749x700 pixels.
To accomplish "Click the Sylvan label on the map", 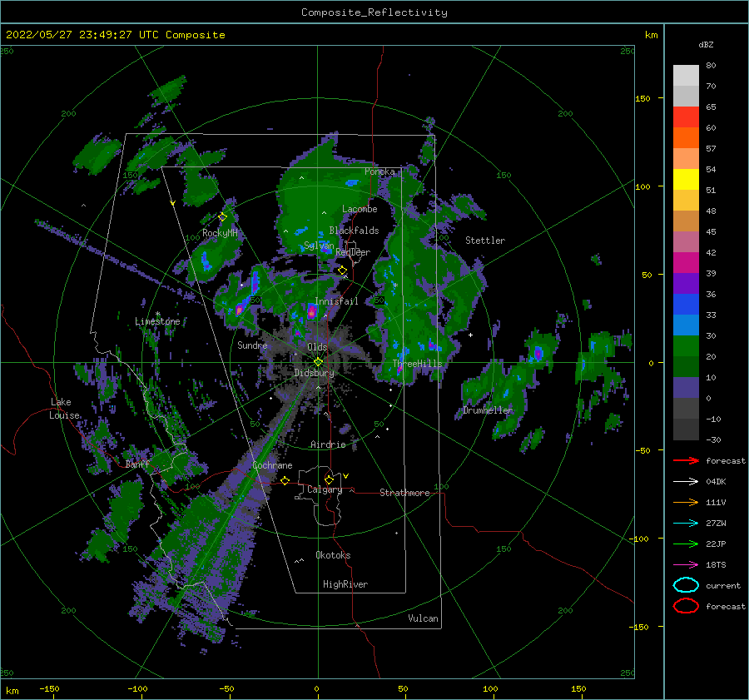I will point(319,246).
